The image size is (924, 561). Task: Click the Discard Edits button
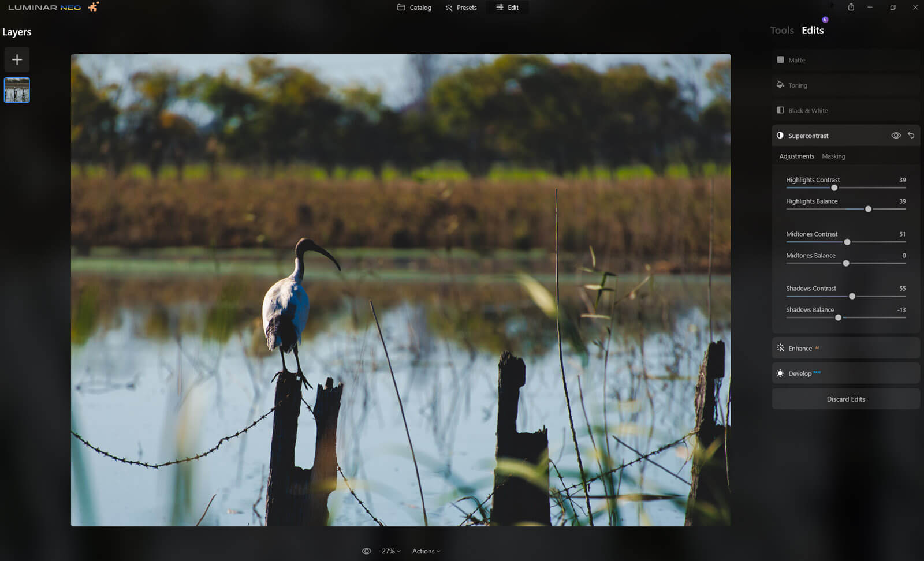coord(845,399)
